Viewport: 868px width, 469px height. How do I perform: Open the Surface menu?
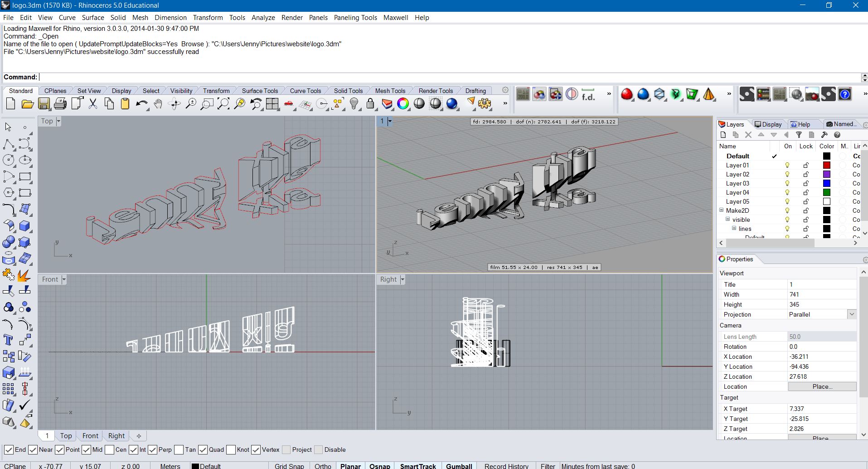point(93,17)
